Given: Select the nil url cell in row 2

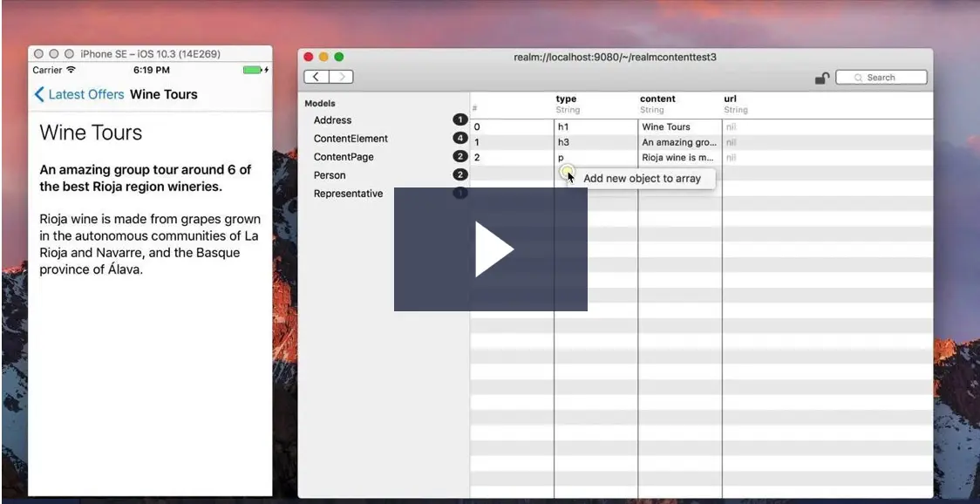Looking at the screenshot, I should 731,158.
